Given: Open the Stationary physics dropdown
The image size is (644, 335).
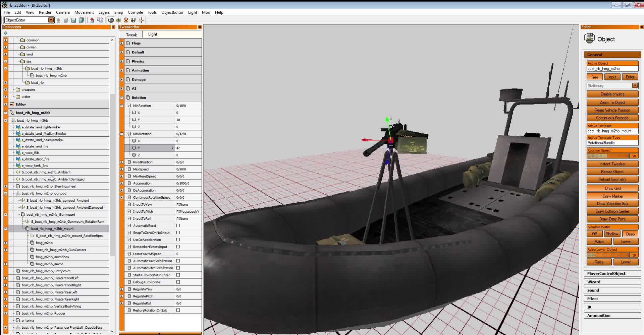Looking at the screenshot, I should click(x=634, y=85).
